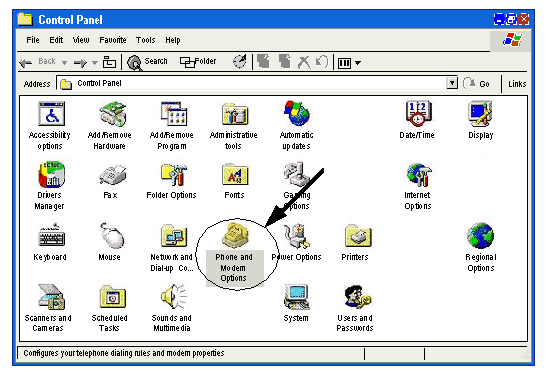
Task: Click the Control Panel address field
Action: pyautogui.click(x=257, y=83)
